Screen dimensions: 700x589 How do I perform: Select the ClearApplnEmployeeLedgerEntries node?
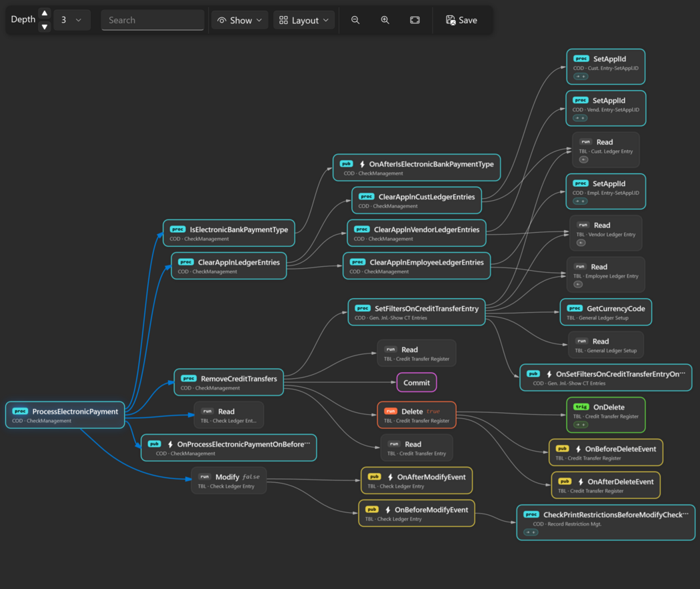[417, 265]
